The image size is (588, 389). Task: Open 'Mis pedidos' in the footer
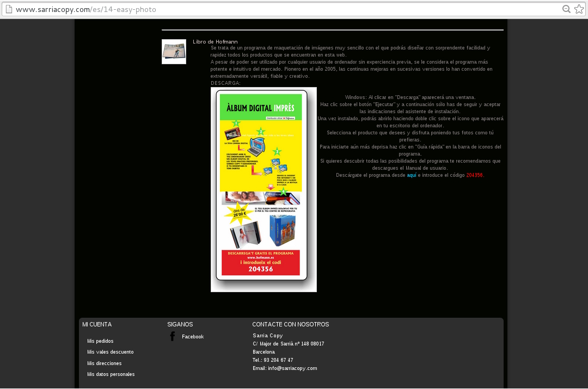coord(100,341)
